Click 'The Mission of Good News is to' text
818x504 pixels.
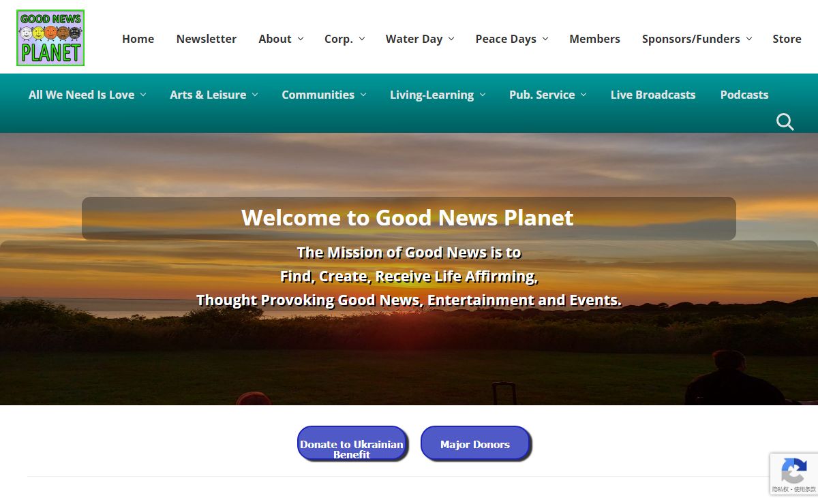[x=409, y=253]
